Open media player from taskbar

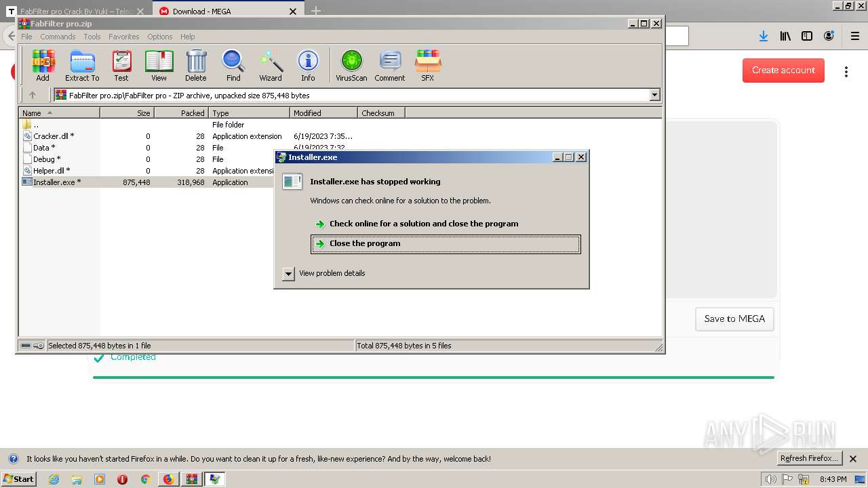click(x=100, y=479)
